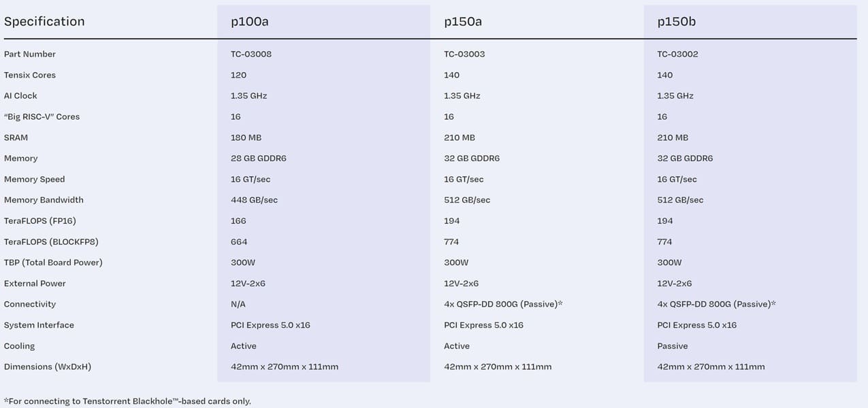Image resolution: width=868 pixels, height=408 pixels.
Task: Select the p150a part number TC-03003
Action: click(464, 54)
